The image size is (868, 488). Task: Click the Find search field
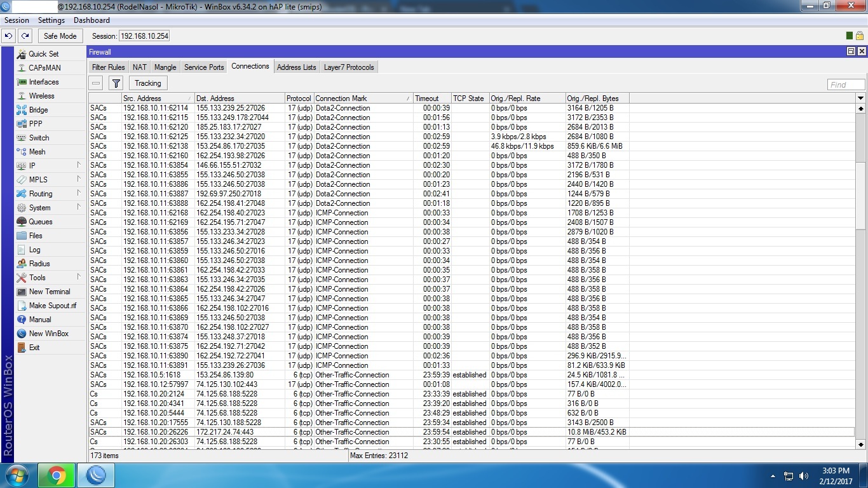coord(846,85)
